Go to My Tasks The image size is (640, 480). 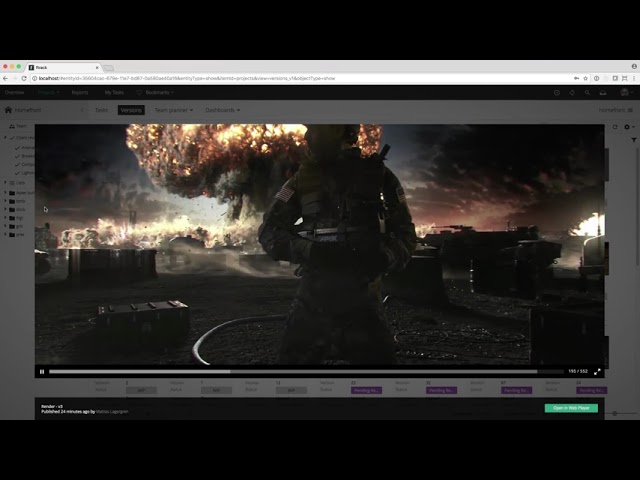pos(114,92)
